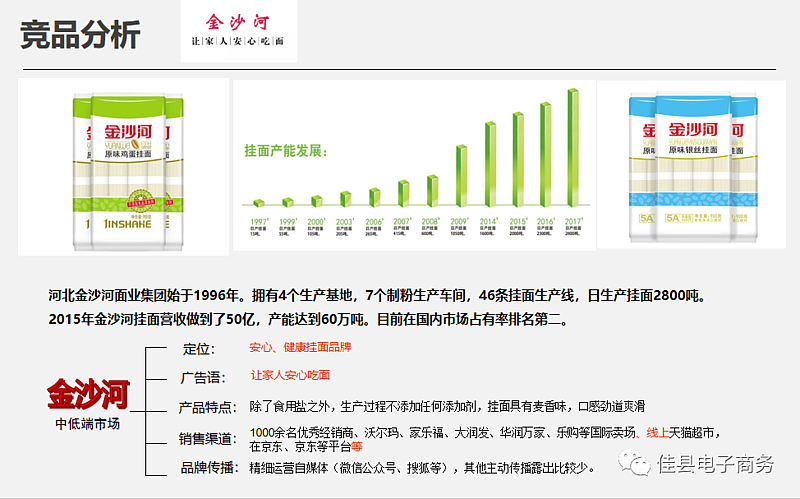Click the 2000 year label in chart

click(316, 222)
